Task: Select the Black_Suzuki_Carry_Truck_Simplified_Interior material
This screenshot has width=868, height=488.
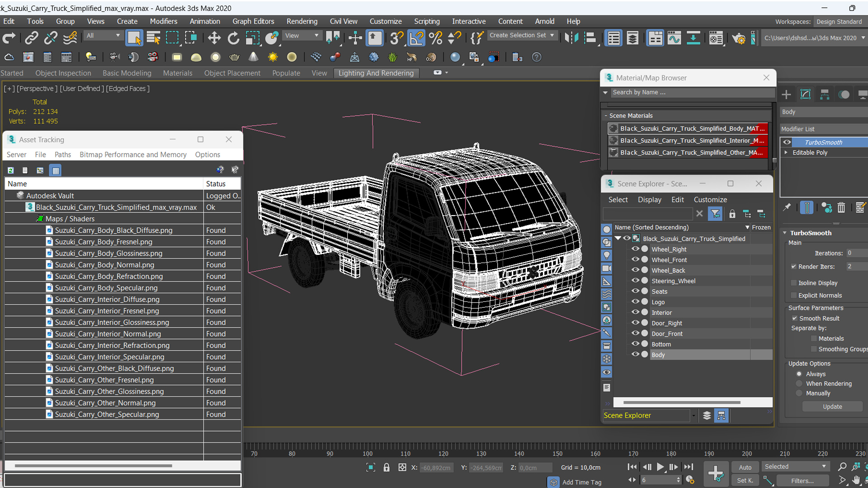Action: click(688, 141)
